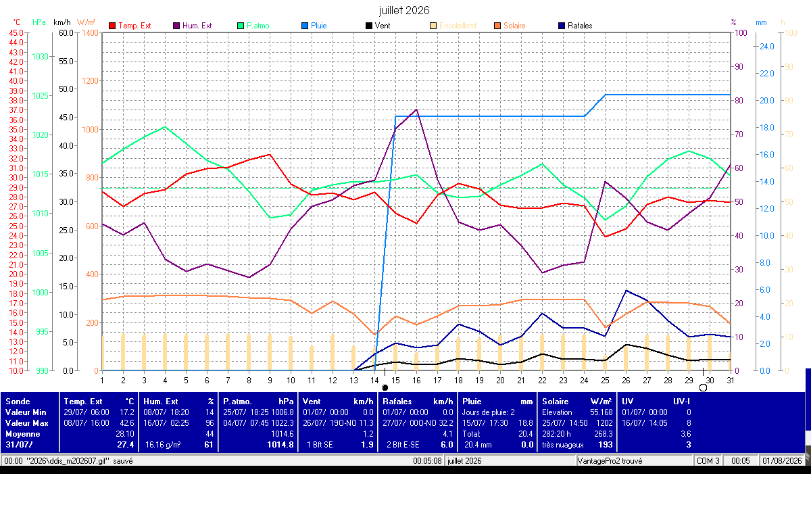Click the green P.atmo. legend swatch
Screen dimensions: 811x532
click(x=241, y=26)
